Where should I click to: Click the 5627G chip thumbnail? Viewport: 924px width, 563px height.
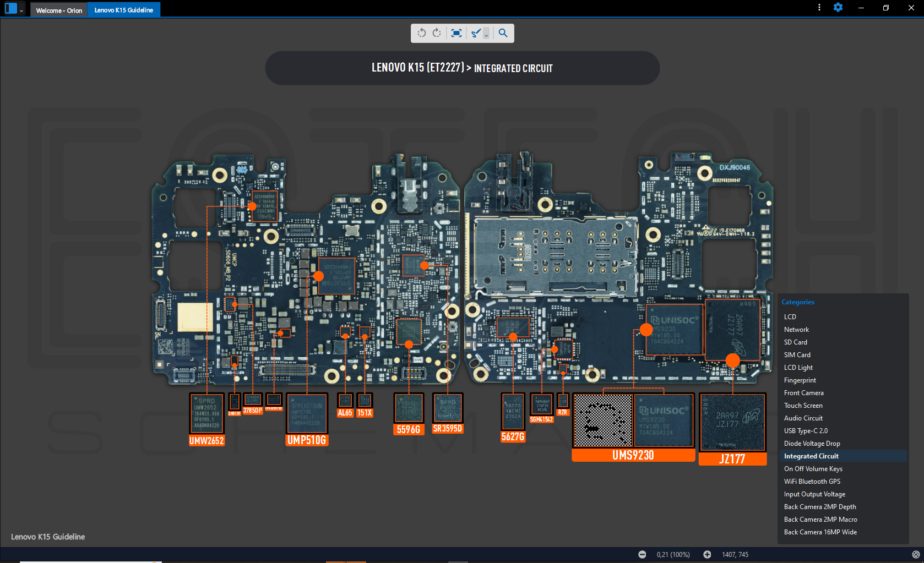pyautogui.click(x=513, y=412)
